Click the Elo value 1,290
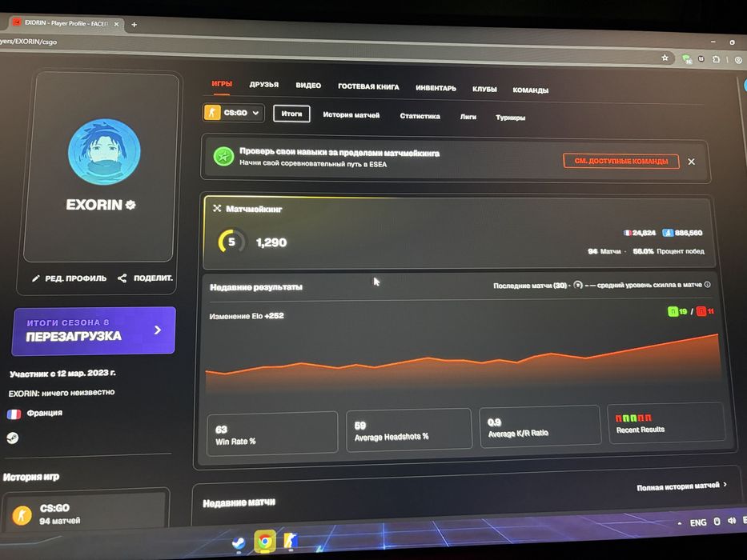747x560 pixels. pos(271,242)
